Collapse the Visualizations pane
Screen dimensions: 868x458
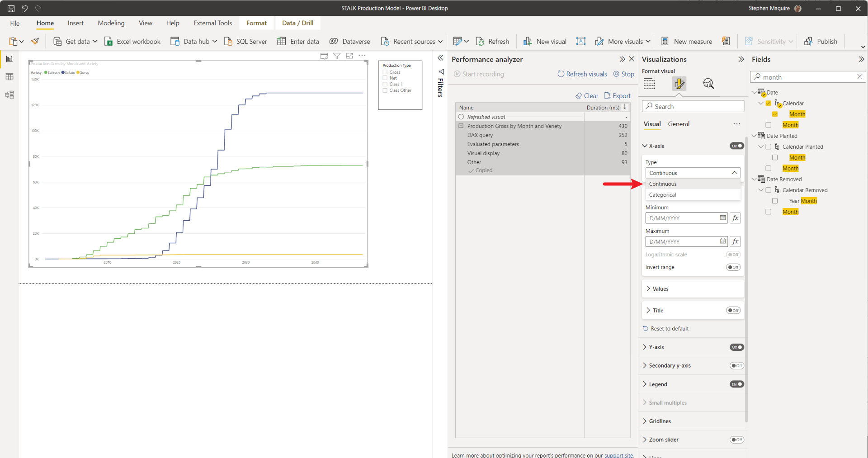pyautogui.click(x=741, y=59)
